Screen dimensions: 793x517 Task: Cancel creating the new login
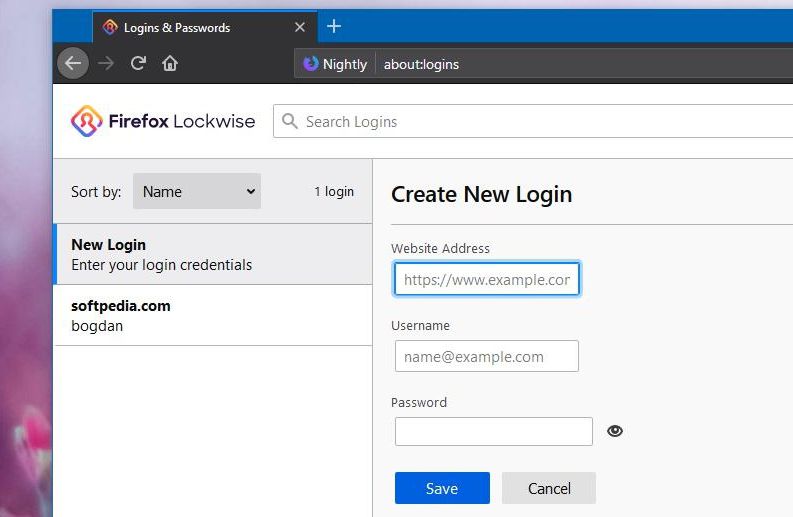tap(549, 488)
